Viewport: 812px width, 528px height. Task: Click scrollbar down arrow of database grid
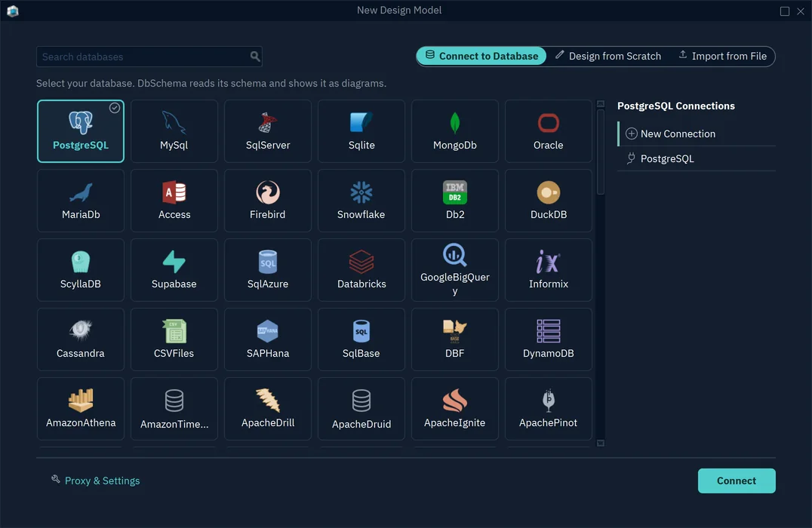[x=601, y=443]
